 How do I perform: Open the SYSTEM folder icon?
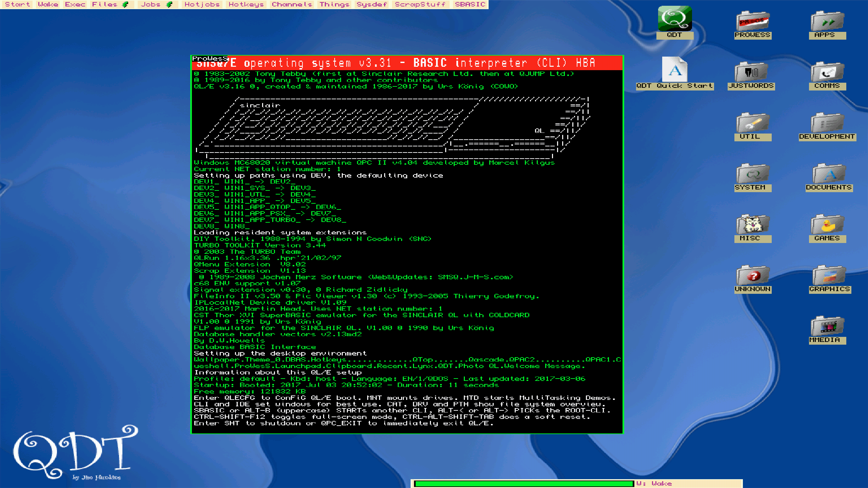coord(753,174)
